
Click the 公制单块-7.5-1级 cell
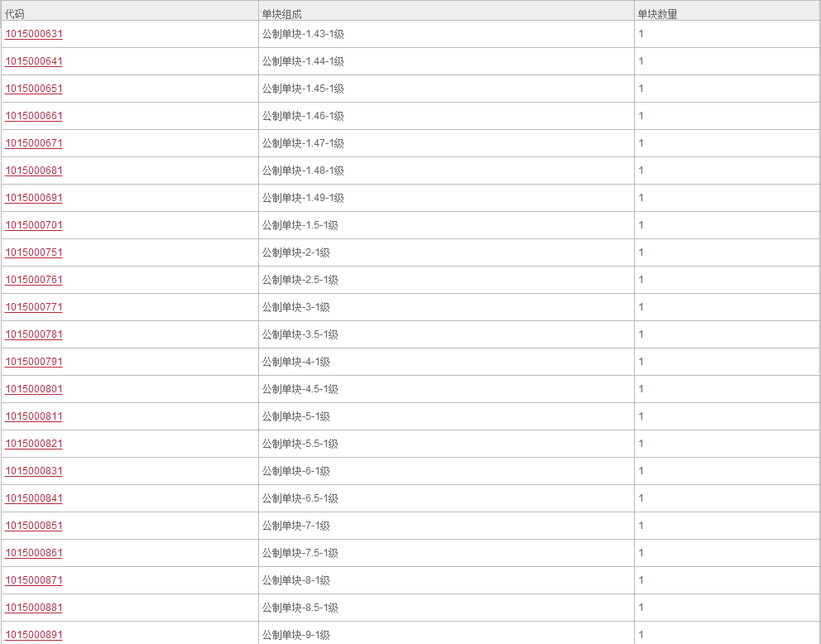click(x=300, y=553)
